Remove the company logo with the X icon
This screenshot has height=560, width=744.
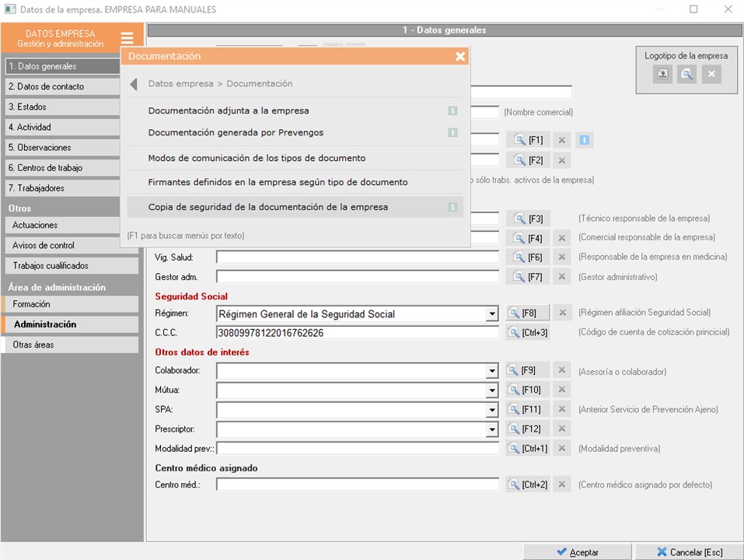tap(710, 74)
